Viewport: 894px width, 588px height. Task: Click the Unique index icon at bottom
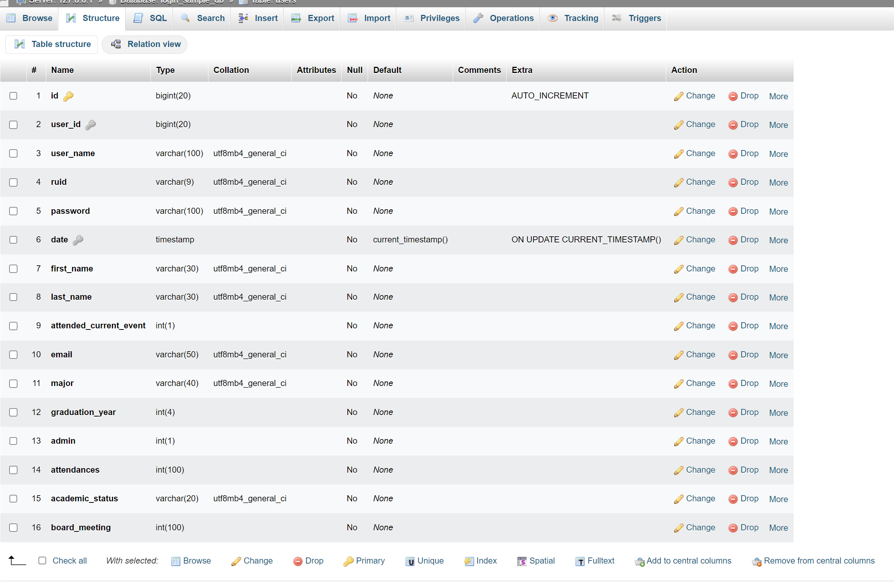tap(410, 561)
